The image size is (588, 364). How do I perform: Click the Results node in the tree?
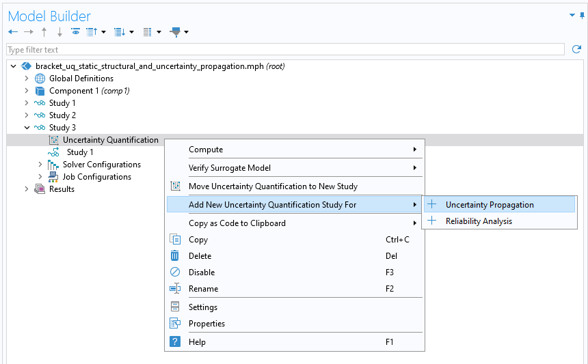[62, 189]
